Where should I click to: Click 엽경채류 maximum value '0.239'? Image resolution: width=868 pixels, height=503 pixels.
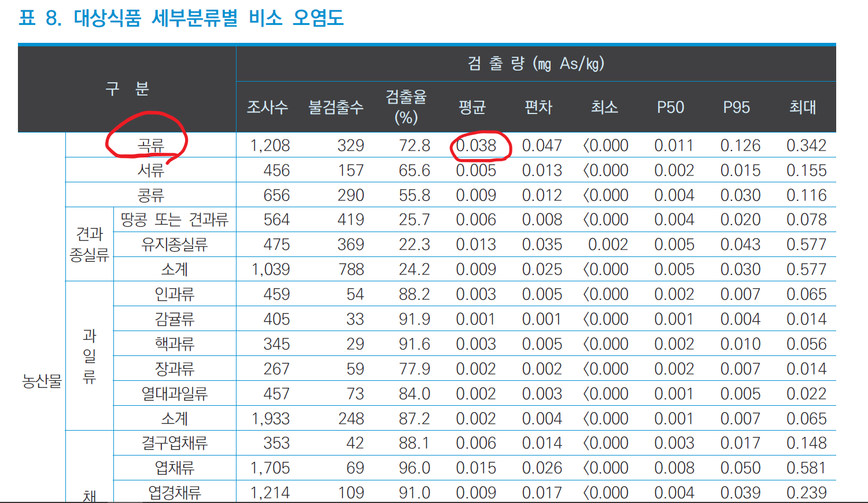click(807, 493)
